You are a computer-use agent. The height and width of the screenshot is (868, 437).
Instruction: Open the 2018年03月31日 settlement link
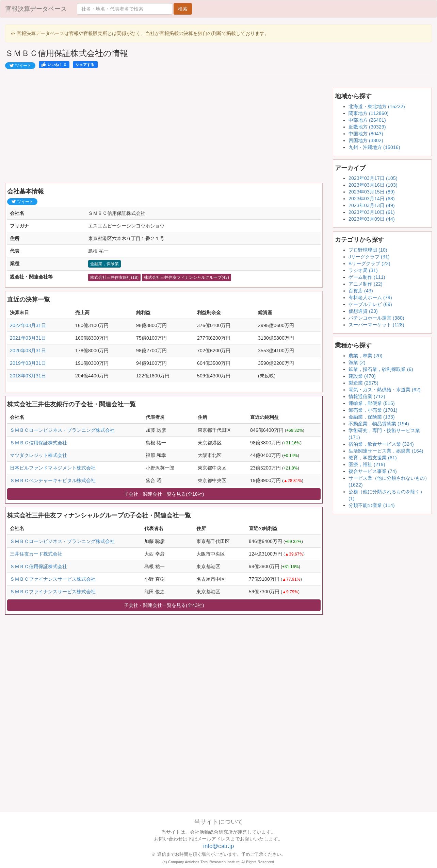28,376
